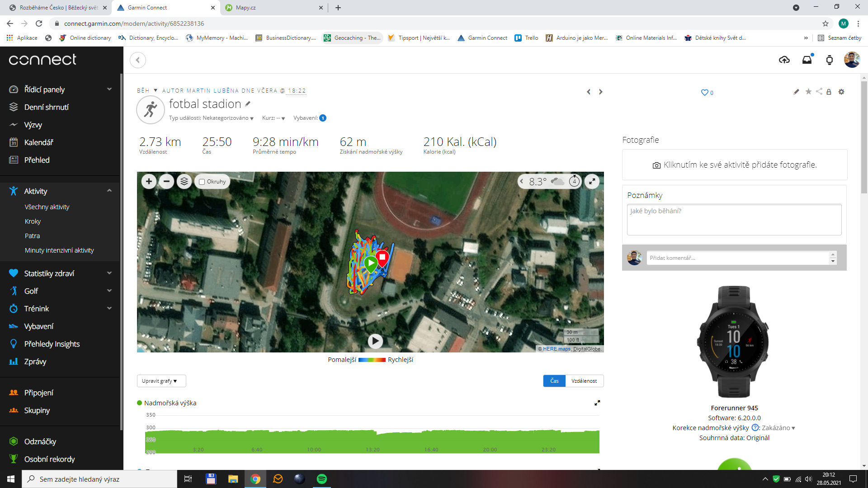
Task: Expand Řídicí panely menu
Action: (109, 89)
